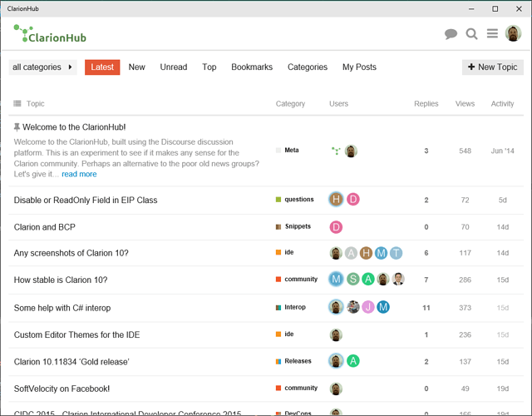Click the list icon beside Topic header
Screen dimensions: 532x416
(17, 103)
